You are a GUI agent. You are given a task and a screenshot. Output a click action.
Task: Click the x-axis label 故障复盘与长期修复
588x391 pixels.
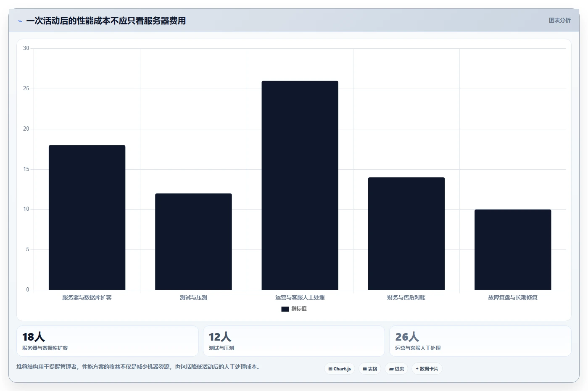(513, 297)
